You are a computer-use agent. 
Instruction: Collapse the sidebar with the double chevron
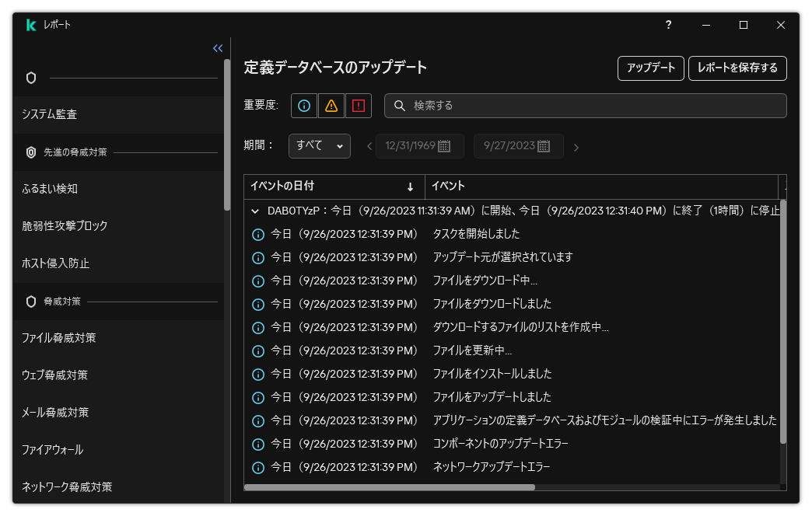pos(217,47)
